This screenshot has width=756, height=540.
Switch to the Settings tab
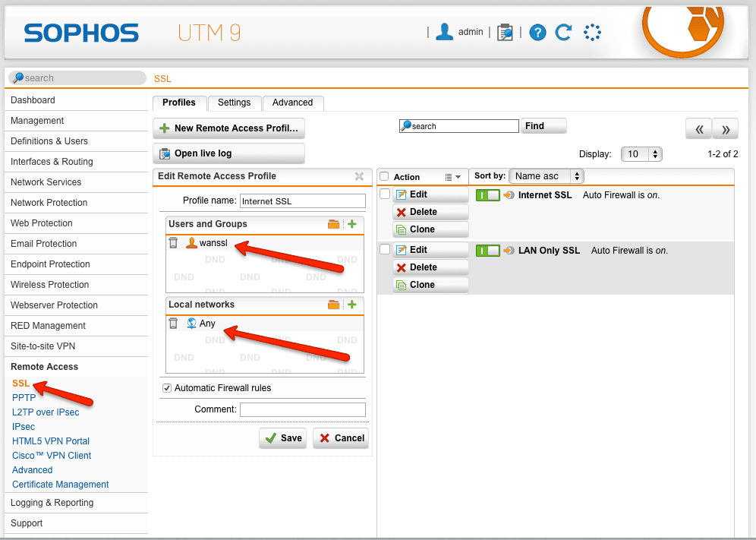tap(235, 103)
